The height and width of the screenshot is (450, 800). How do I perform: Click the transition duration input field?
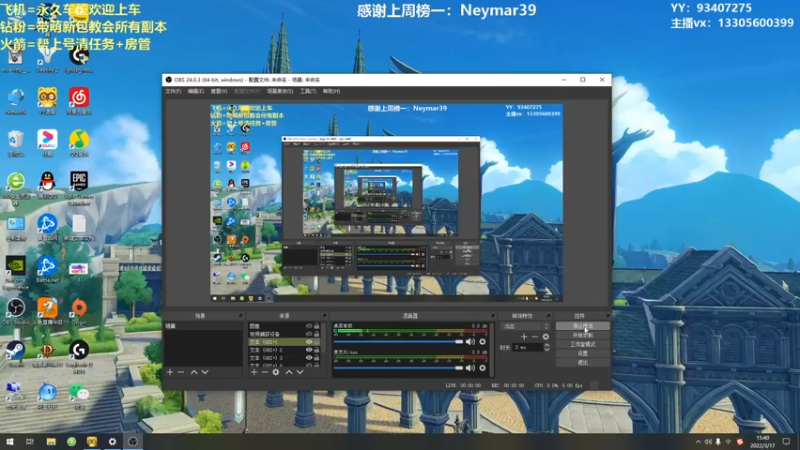(x=528, y=347)
